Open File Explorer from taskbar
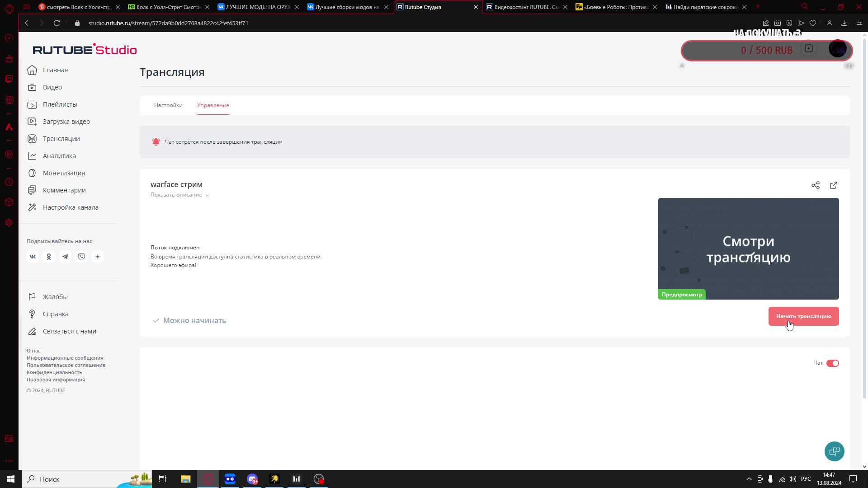 coord(185,479)
